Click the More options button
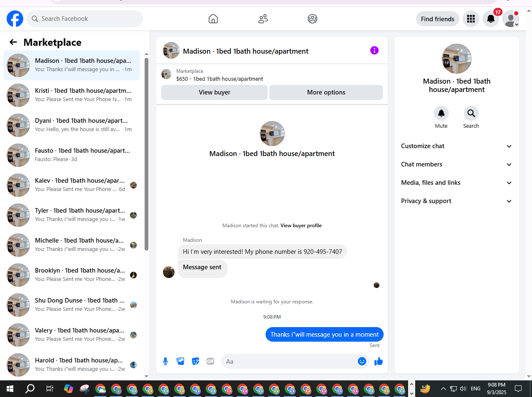The height and width of the screenshot is (397, 532). [x=326, y=92]
